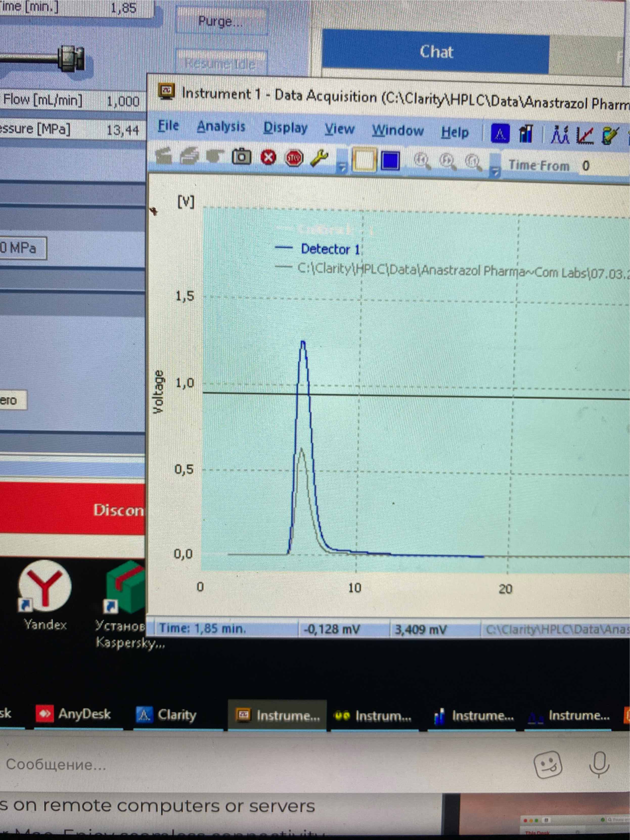Open the Chromatogram window icon
The height and width of the screenshot is (840, 630).
[559, 135]
